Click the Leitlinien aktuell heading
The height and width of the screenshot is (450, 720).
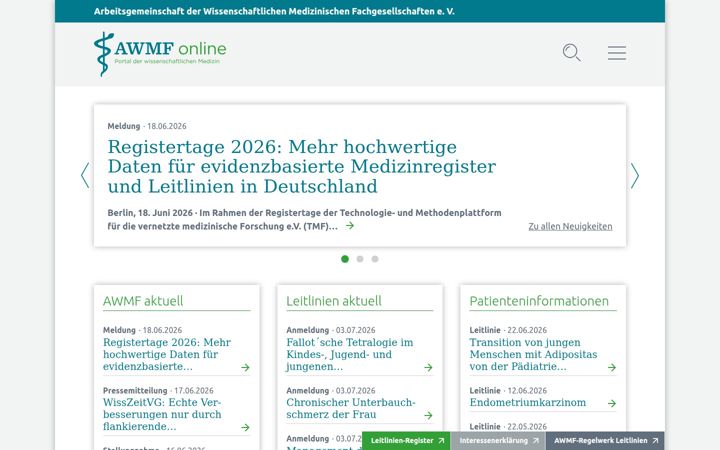[334, 301]
